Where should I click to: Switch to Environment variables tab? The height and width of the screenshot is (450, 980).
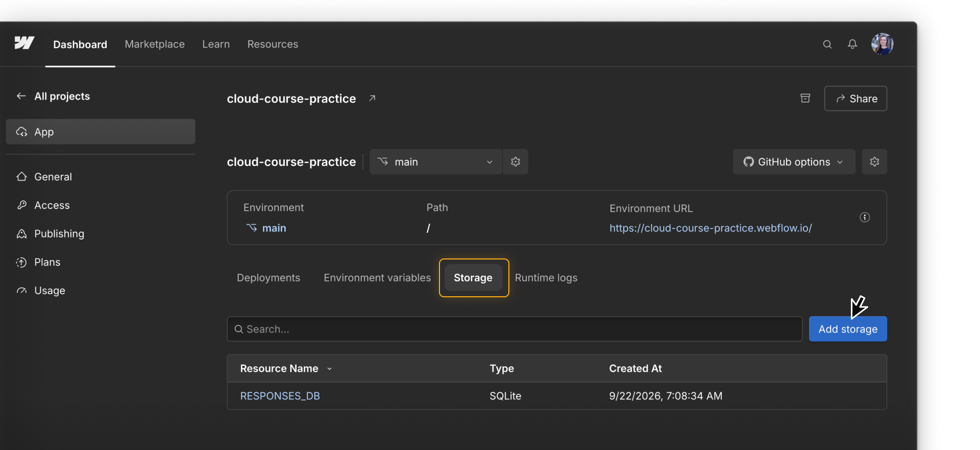click(x=377, y=278)
